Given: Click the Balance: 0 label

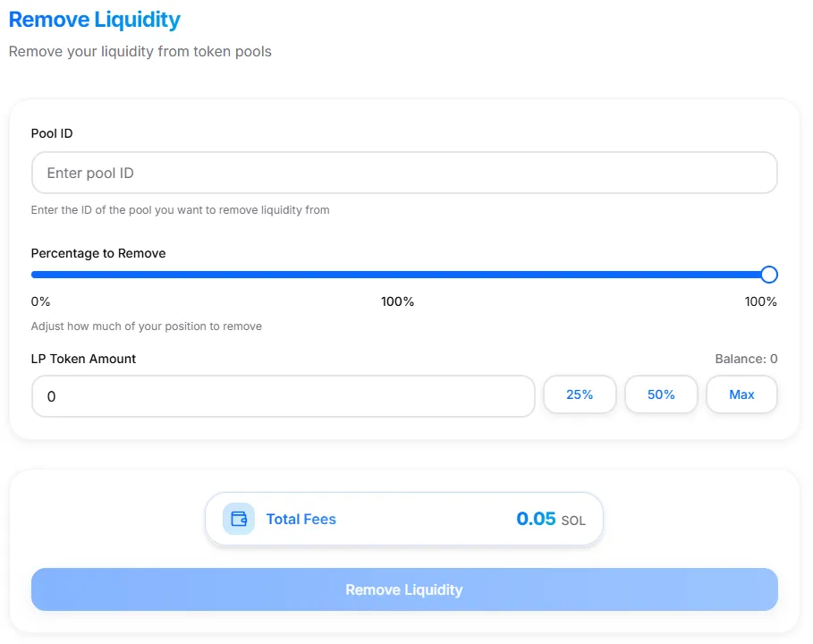Looking at the screenshot, I should [745, 359].
